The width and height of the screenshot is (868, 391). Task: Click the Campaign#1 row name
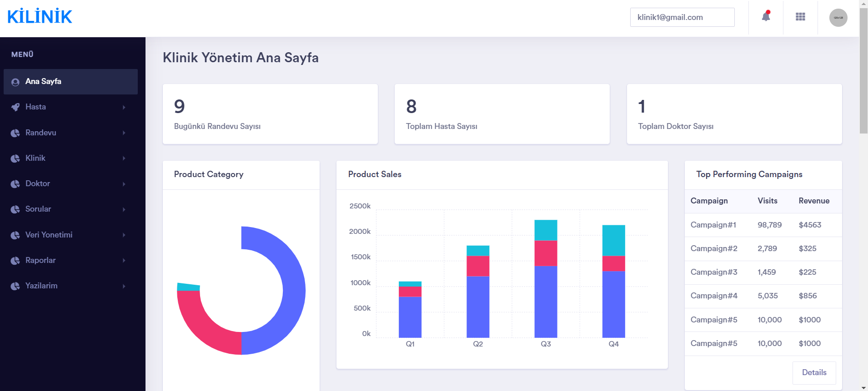tap(713, 225)
